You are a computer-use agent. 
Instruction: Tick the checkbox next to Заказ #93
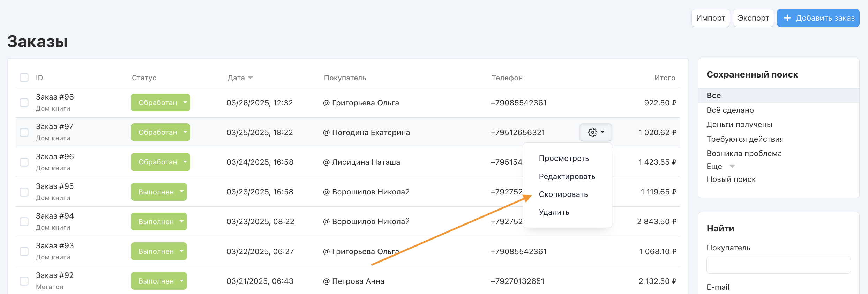24,251
